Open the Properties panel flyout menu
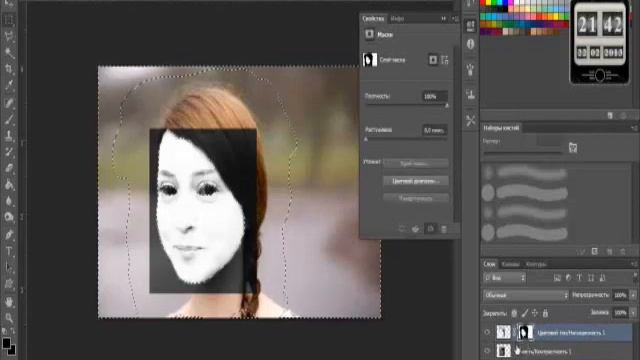 tap(455, 19)
